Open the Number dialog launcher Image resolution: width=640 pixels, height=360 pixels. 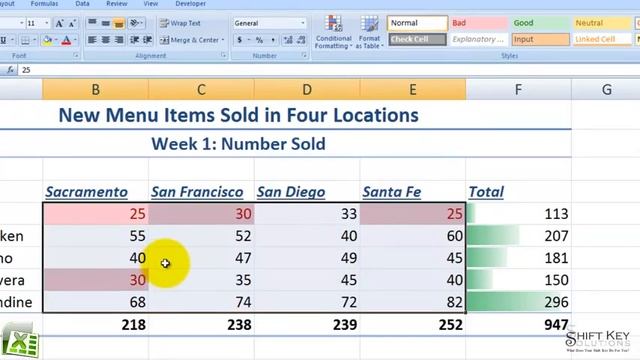click(304, 55)
